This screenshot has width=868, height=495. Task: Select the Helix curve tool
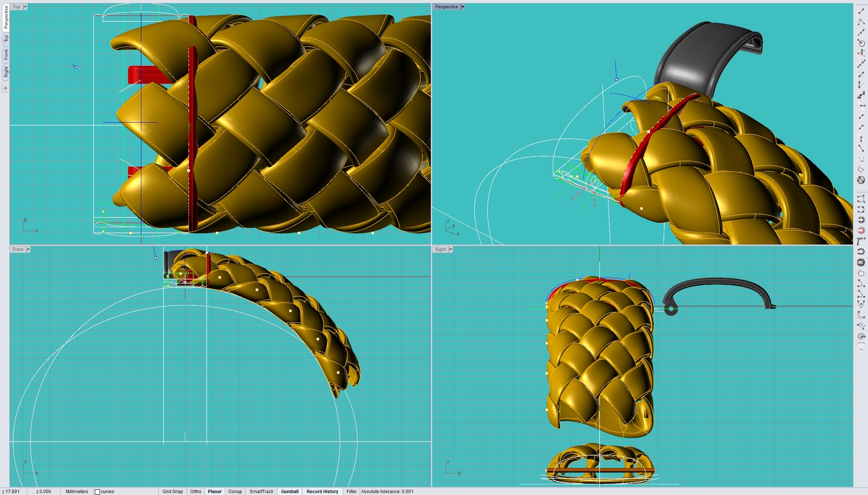point(861,326)
